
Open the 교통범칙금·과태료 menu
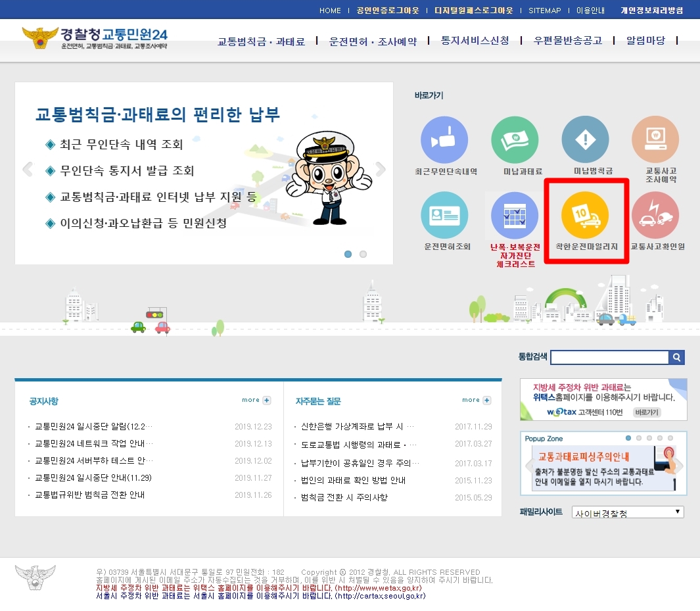click(x=261, y=41)
